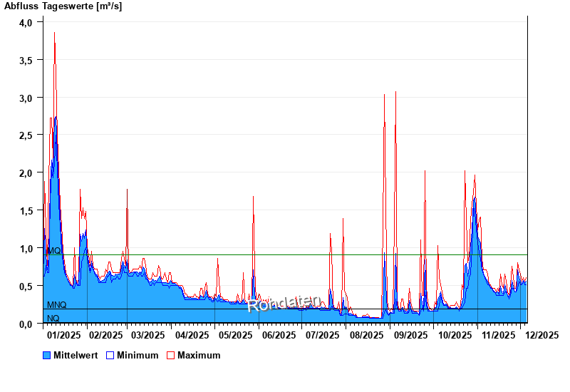This screenshot has height=392, width=570.
Task: Click the 12/2025 axis label
Action: point(542,335)
